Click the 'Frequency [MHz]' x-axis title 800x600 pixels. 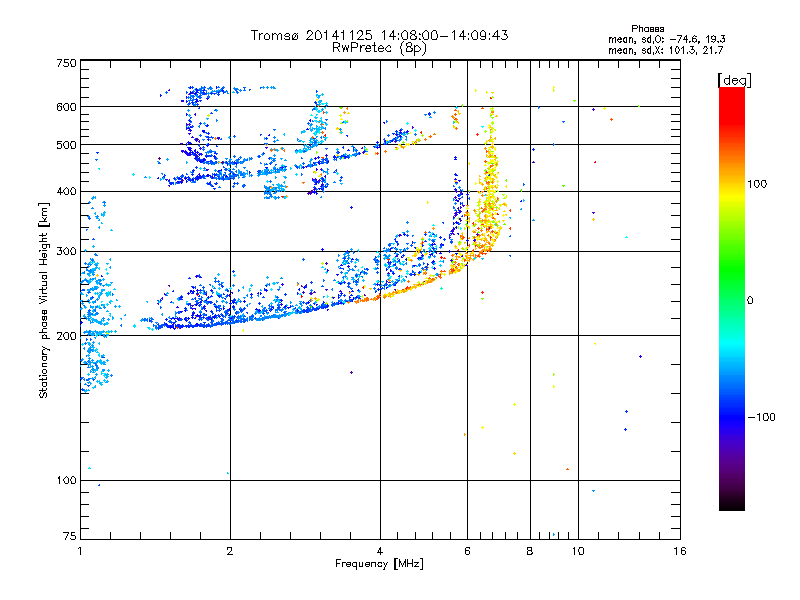pyautogui.click(x=379, y=564)
